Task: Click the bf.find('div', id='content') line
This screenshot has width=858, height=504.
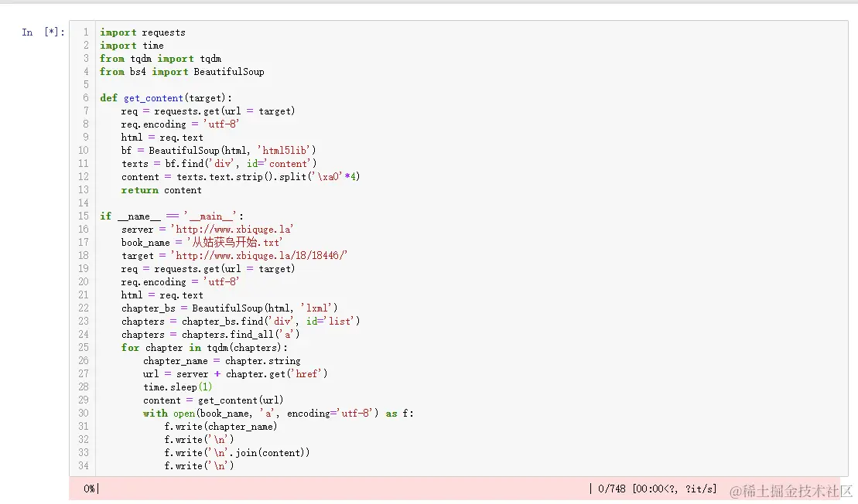Action: [x=219, y=163]
